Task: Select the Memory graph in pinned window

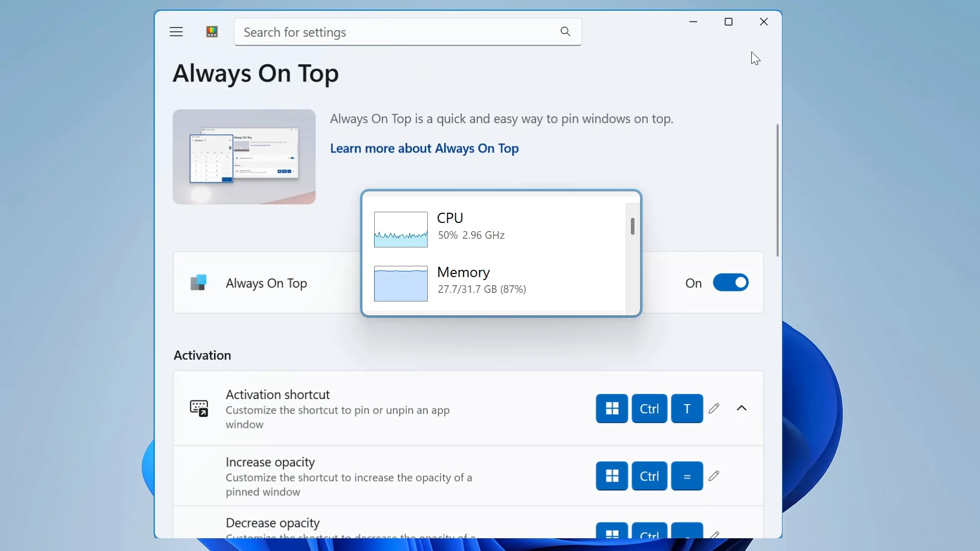Action: (x=401, y=284)
